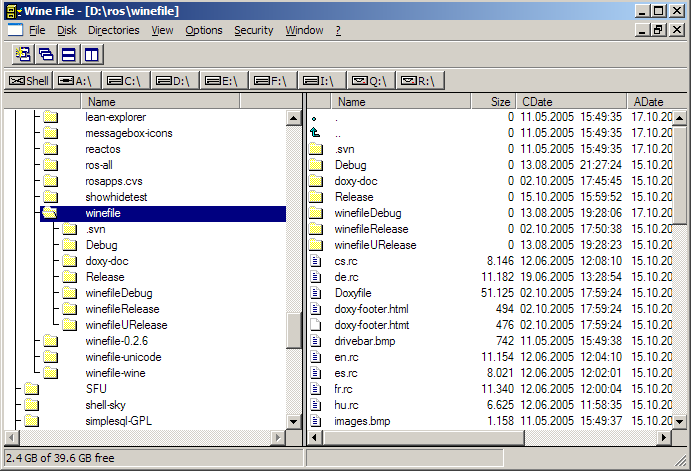Viewport: 691px width, 471px height.
Task: Click right arrow of file list horizontal scrollbar
Action: pyautogui.click(x=664, y=438)
